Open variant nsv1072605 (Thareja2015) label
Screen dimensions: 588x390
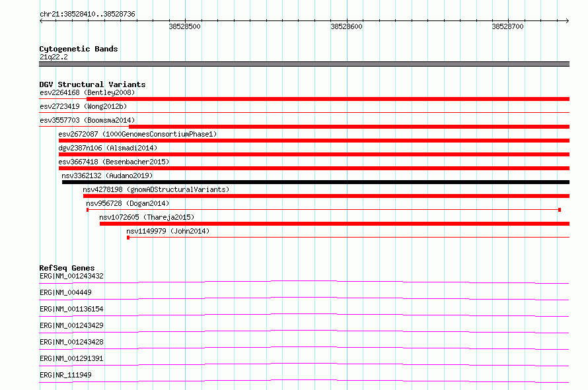147,217
